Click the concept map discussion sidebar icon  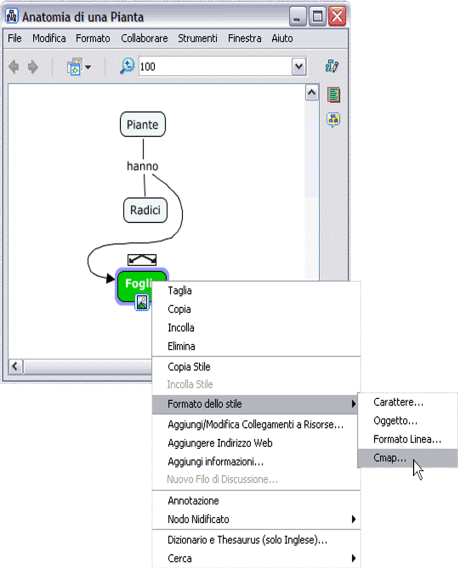333,120
